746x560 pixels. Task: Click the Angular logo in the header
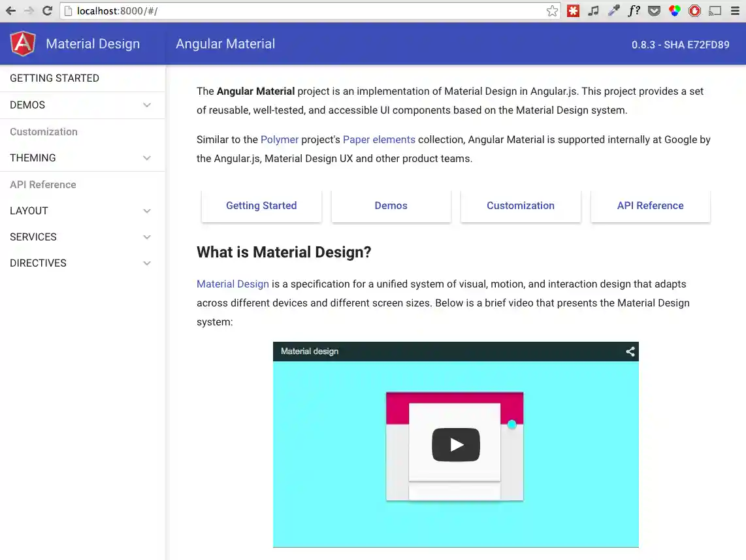(23, 43)
